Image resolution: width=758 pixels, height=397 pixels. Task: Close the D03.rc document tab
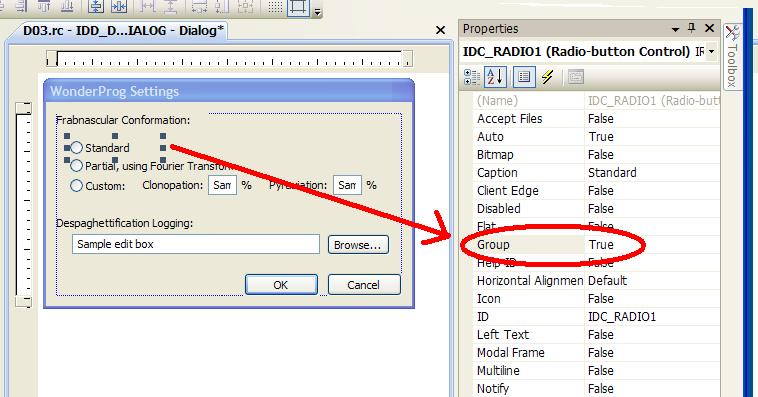(440, 30)
